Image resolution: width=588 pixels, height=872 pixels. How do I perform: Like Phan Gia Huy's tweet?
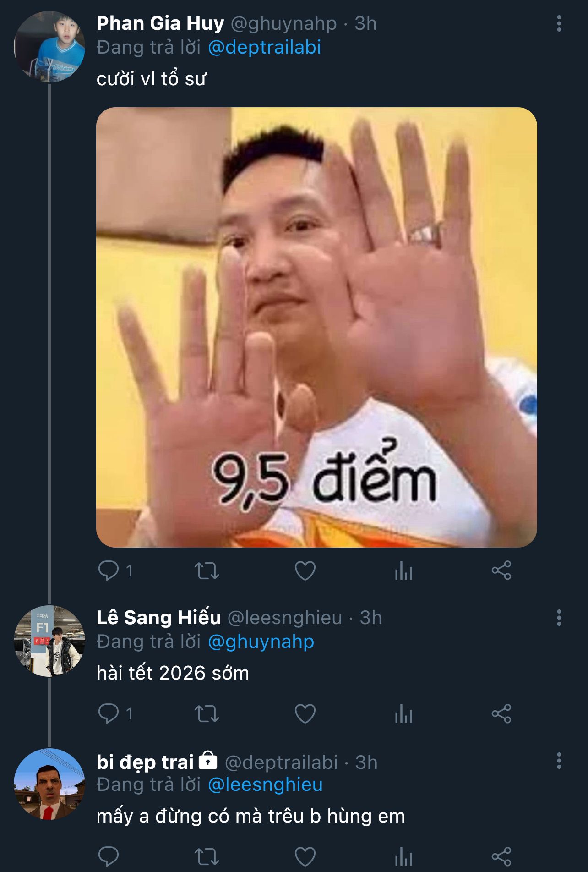[x=305, y=571]
